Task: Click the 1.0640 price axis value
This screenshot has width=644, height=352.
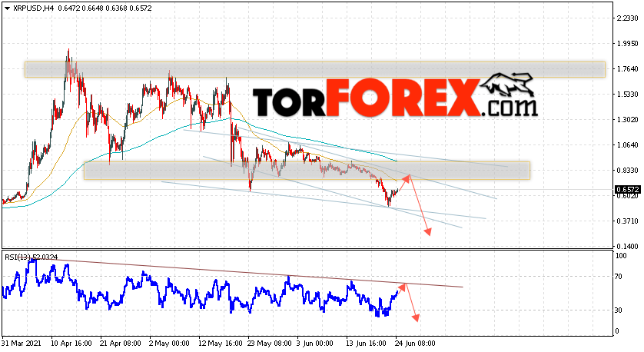Action: tap(628, 145)
